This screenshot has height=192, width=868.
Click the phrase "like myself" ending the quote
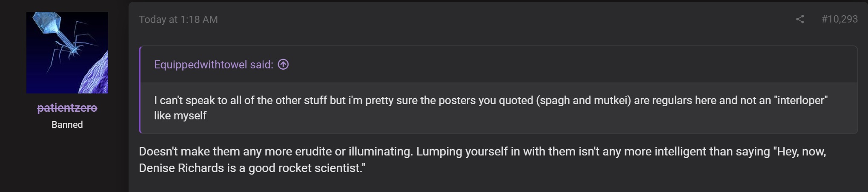(180, 116)
